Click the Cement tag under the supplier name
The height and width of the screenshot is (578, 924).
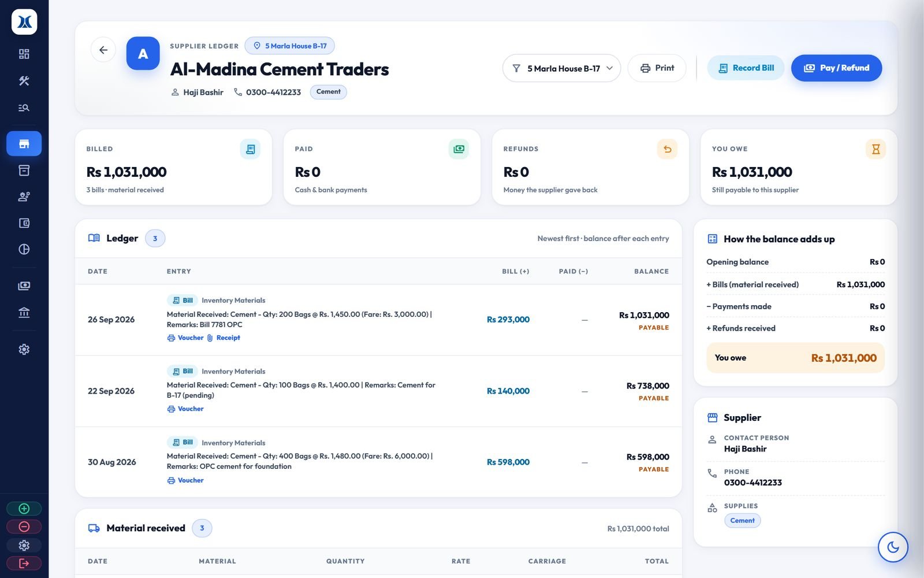(x=328, y=92)
